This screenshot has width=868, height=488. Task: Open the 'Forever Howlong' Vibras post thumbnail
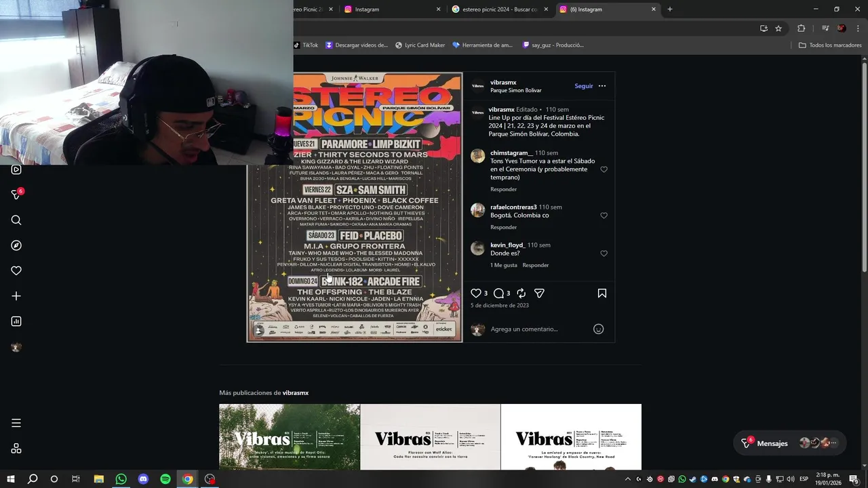571,437
